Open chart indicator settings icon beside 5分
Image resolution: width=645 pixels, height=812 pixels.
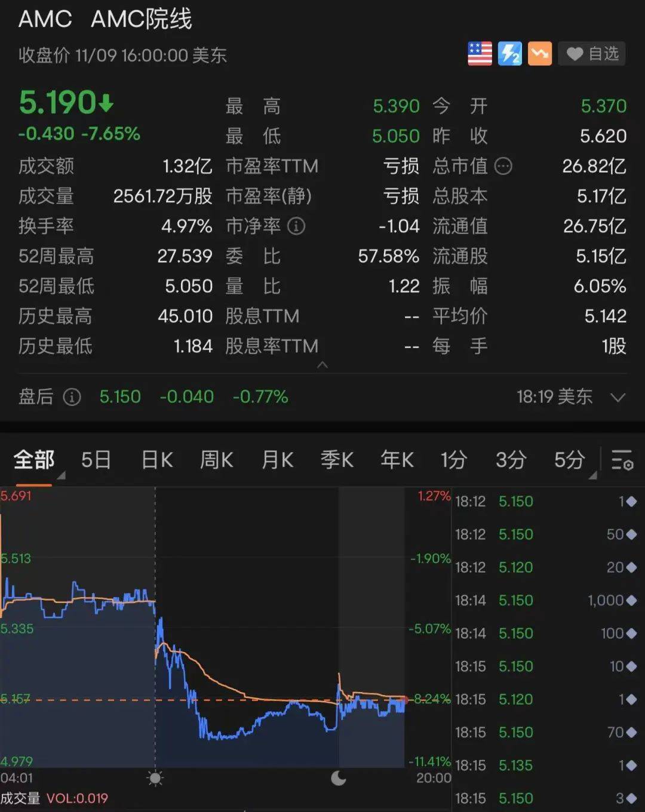[622, 460]
